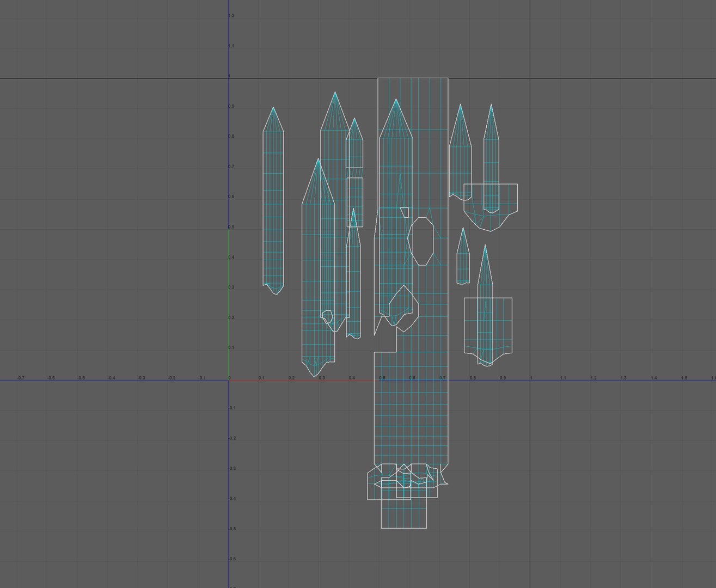Image resolution: width=716 pixels, height=588 pixels.
Task: Select the large rectangular UV strip's top edge
Action: click(x=413, y=78)
